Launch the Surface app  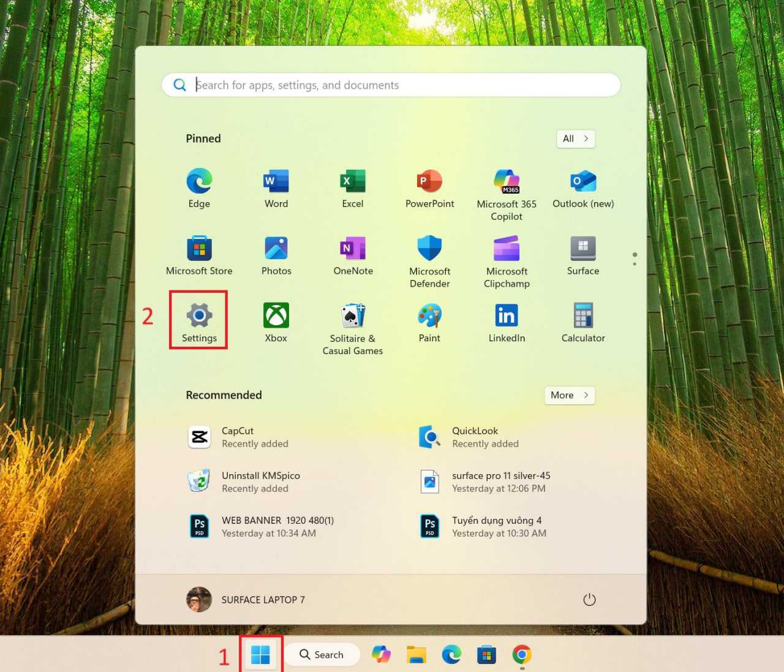point(583,256)
